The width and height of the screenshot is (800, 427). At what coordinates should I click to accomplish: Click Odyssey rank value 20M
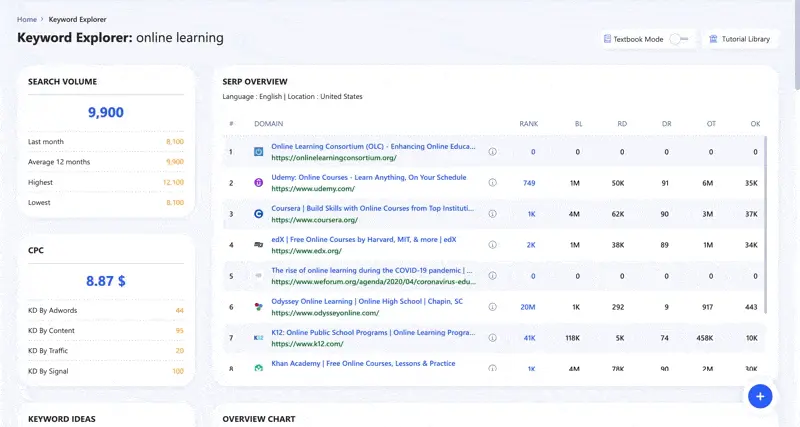pos(528,307)
